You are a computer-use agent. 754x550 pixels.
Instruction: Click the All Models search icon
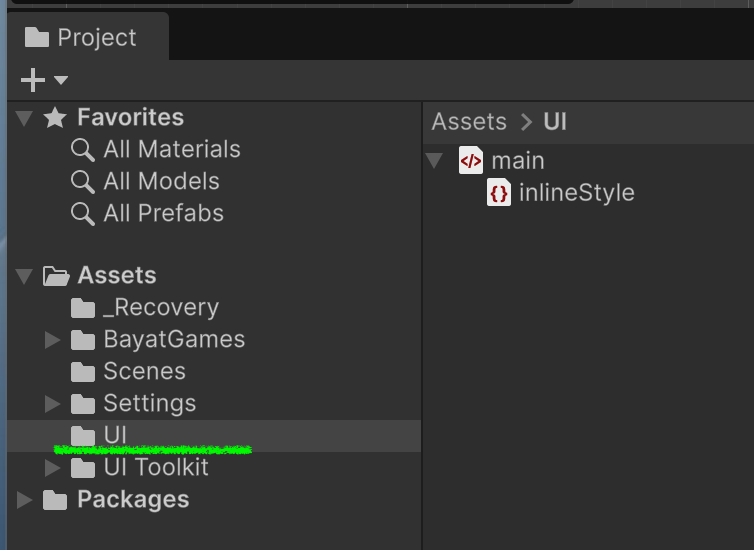click(83, 182)
